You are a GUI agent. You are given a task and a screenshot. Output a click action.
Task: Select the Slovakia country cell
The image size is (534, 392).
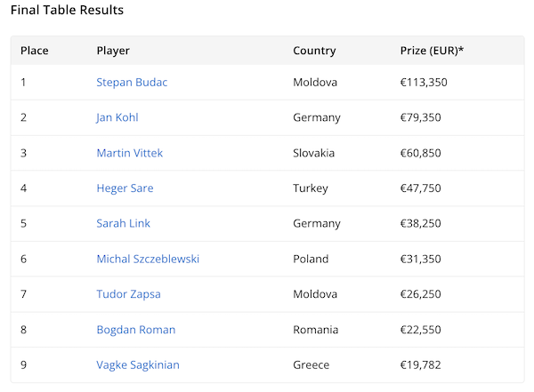point(313,153)
